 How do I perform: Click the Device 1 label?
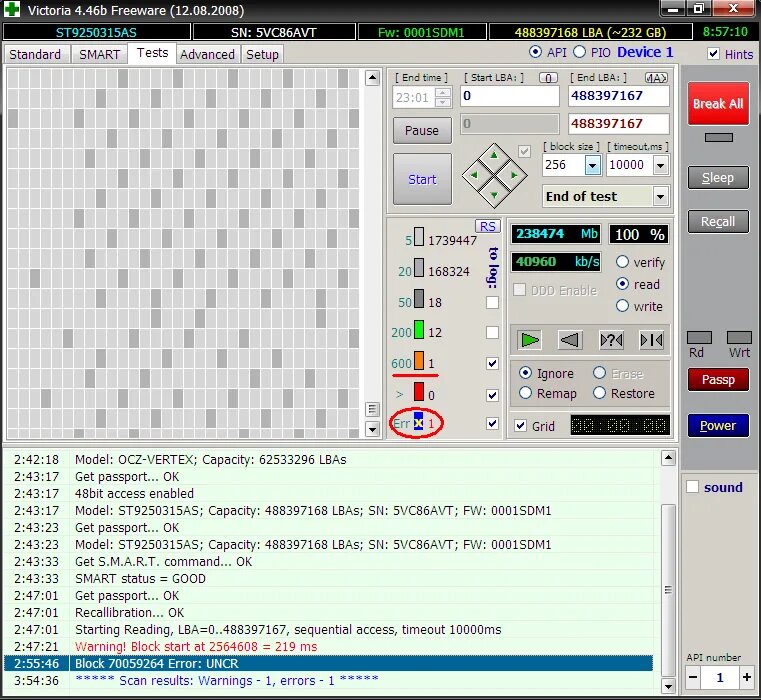pos(645,52)
